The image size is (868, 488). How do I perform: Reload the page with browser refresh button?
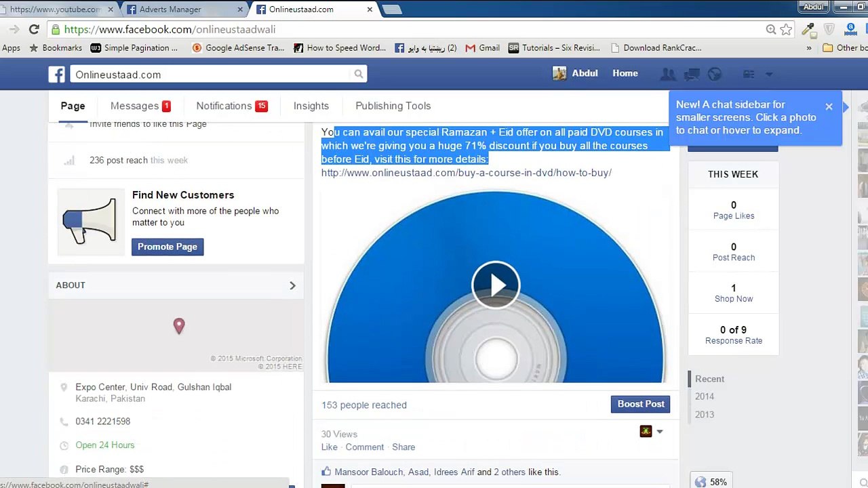[x=34, y=29]
